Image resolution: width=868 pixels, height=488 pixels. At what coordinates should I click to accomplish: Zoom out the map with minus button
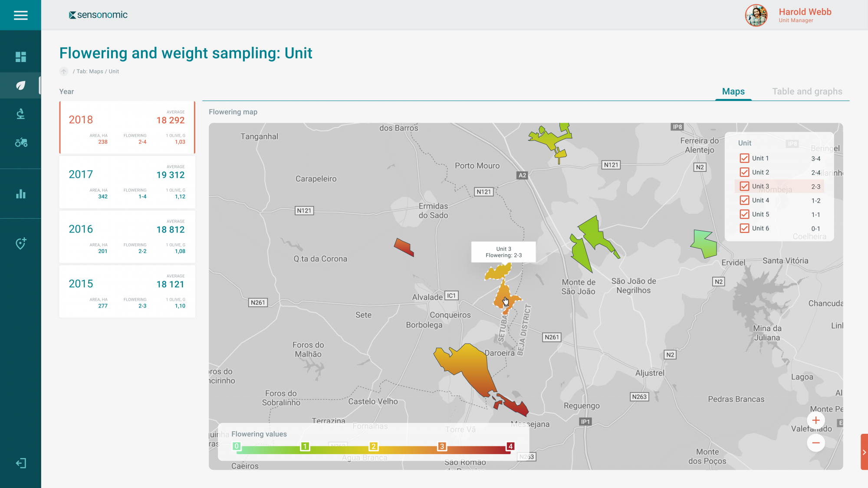(x=816, y=443)
